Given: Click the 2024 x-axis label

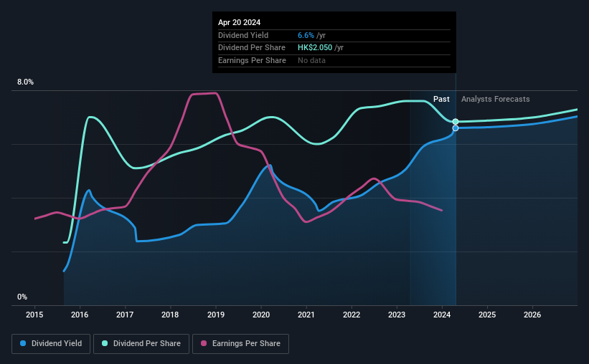Looking at the screenshot, I should tap(442, 315).
